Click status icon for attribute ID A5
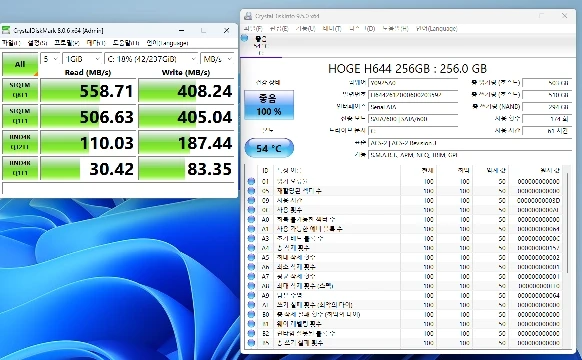The height and width of the screenshot is (360, 582). pyautogui.click(x=251, y=257)
